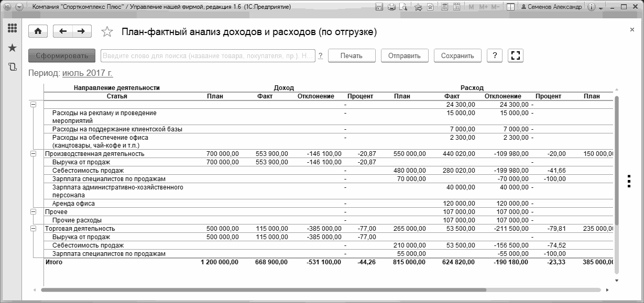Click into the search word input field
The image size is (644, 303).
click(x=208, y=55)
